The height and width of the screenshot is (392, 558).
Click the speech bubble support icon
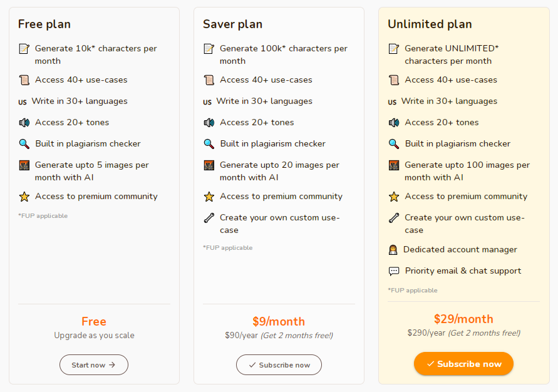point(393,271)
